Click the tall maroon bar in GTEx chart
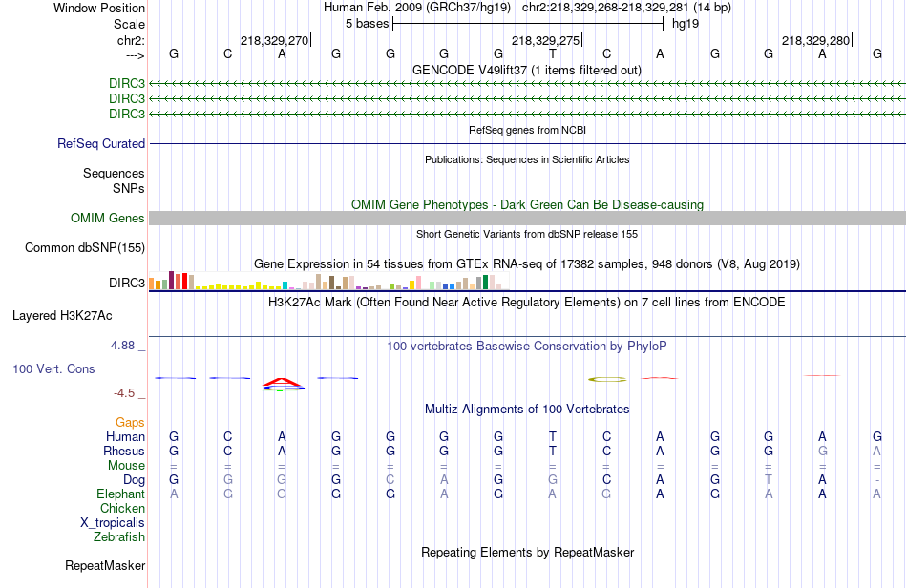Viewport: 907px width, 588px height. coord(171,280)
